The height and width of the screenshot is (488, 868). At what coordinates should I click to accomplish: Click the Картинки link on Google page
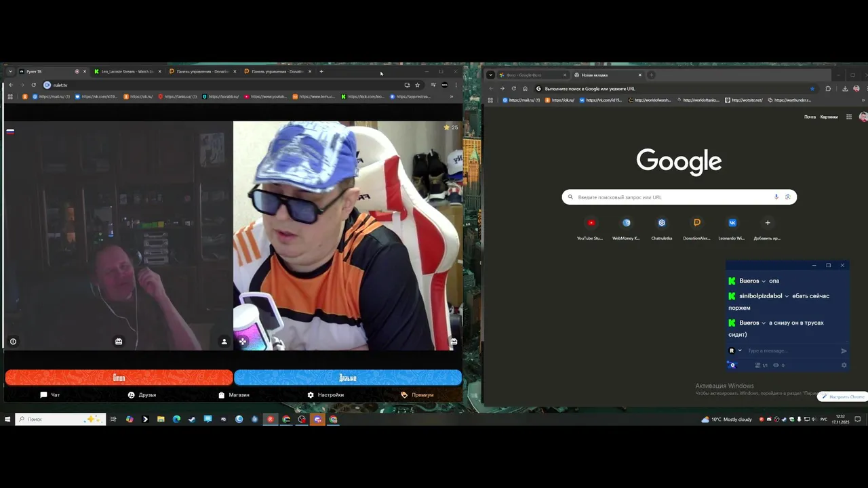pos(829,117)
